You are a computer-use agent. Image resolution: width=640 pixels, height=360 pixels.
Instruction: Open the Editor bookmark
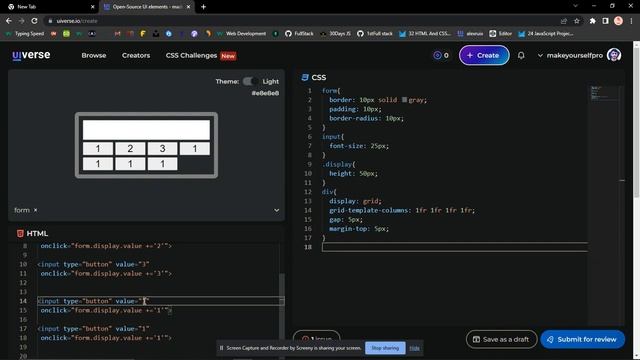pos(500,33)
